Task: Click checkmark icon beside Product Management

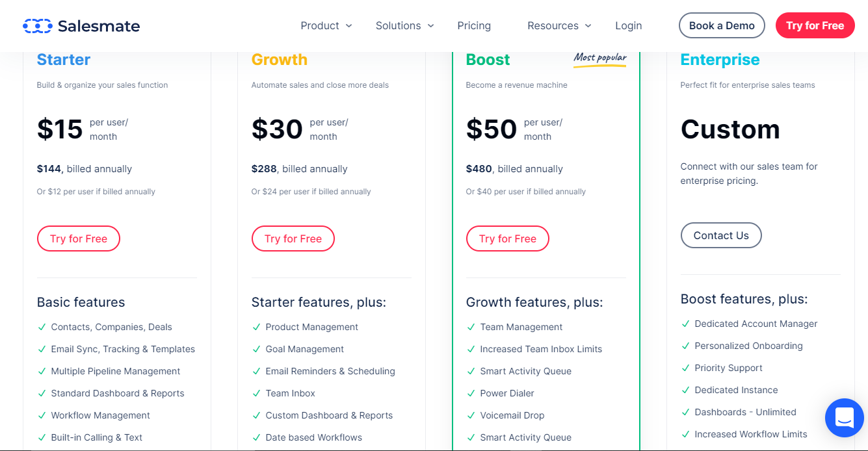Action: click(x=256, y=327)
